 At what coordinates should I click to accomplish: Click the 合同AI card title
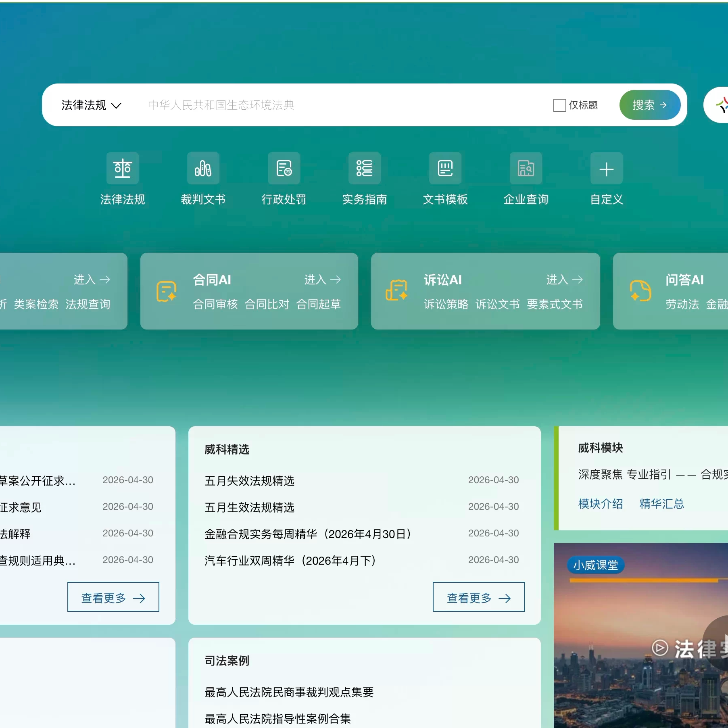click(212, 280)
